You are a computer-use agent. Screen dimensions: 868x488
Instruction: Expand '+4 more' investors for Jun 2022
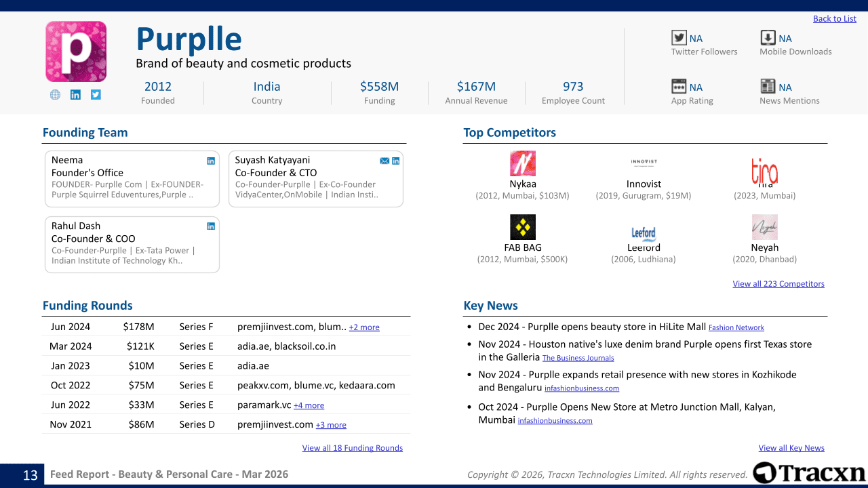click(x=309, y=406)
